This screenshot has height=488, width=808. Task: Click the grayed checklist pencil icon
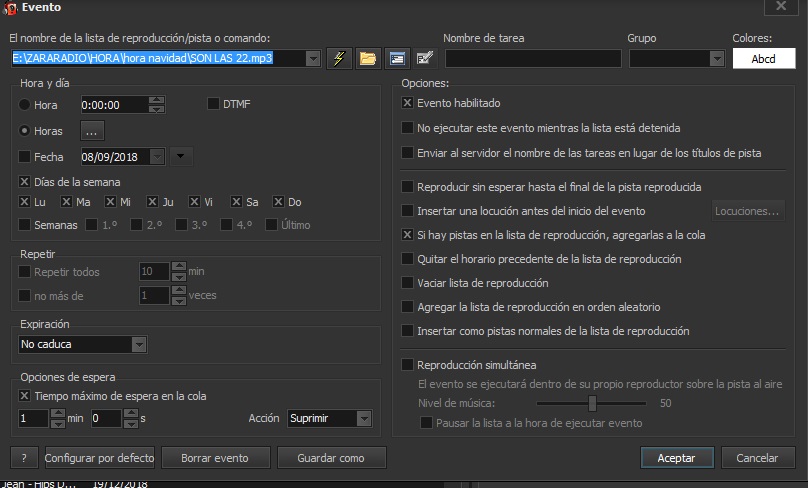click(425, 58)
